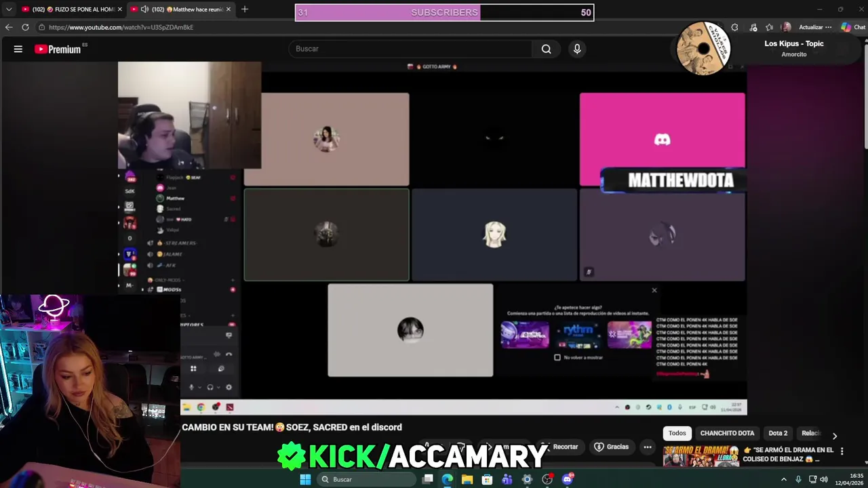Close the Matthew hace reunión tab
Screen dimensions: 868x488
click(x=228, y=9)
